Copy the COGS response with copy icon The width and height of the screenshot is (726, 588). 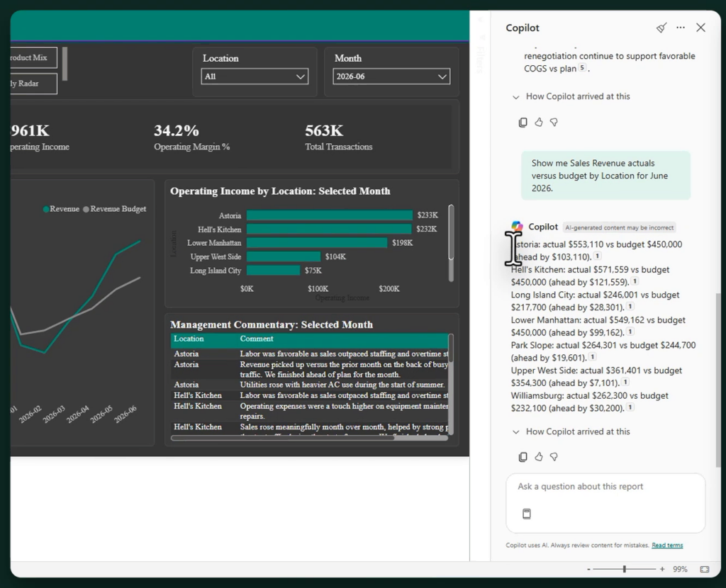pos(523,122)
